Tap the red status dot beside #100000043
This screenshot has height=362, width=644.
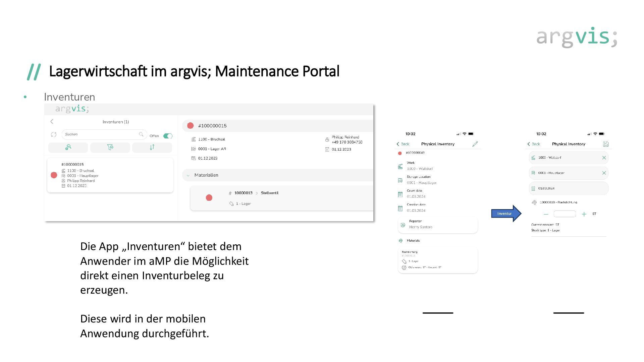[x=400, y=153]
